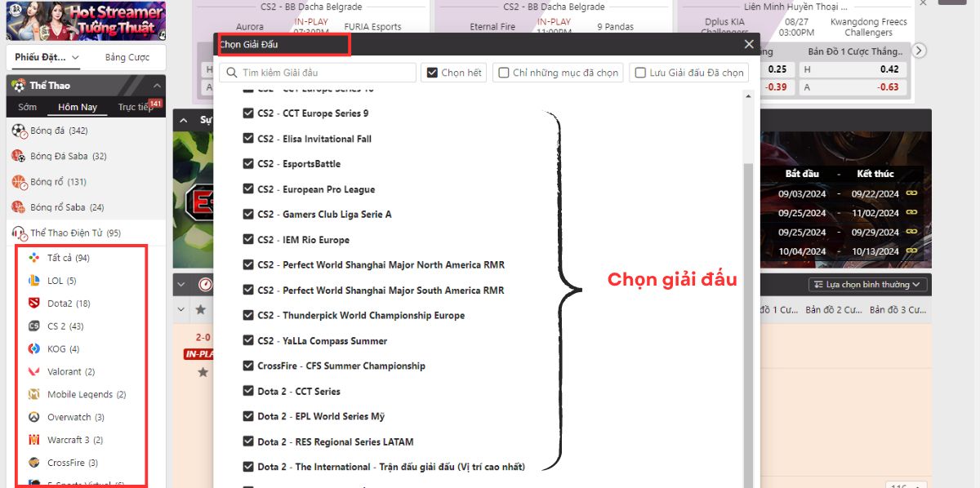Viewport: 980px width, 488px height.
Task: Click the favorite star icon under IN-PLAY
Action: coord(203,372)
